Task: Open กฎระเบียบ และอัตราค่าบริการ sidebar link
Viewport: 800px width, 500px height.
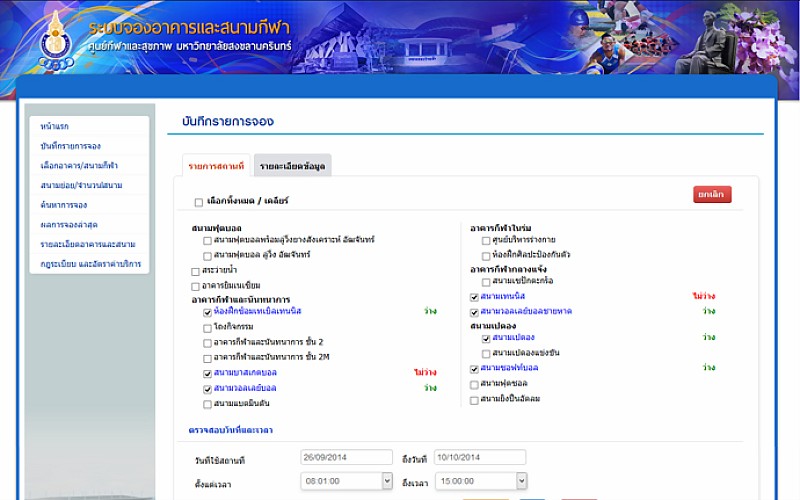Action: click(x=91, y=264)
